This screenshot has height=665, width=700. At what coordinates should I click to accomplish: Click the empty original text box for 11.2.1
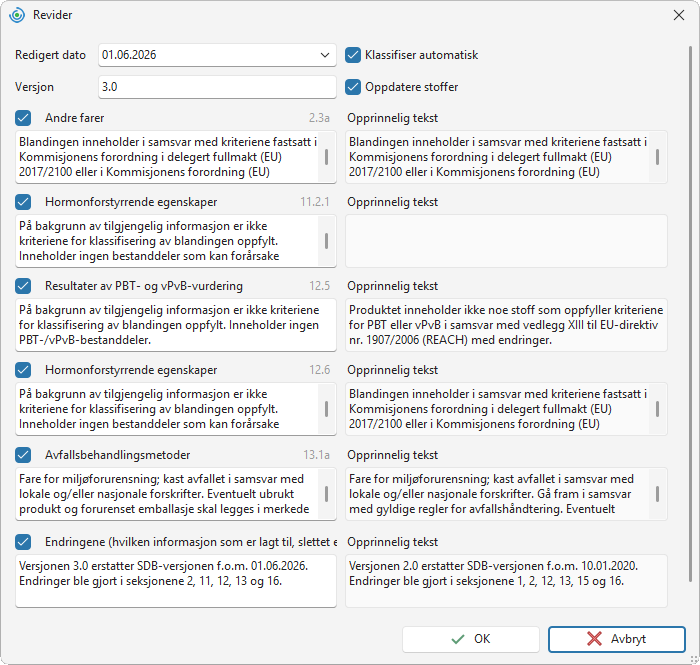(x=506, y=241)
